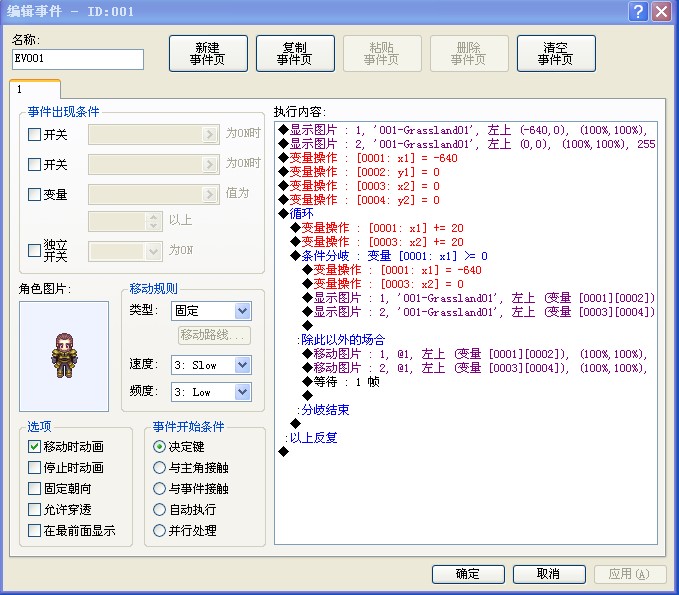Close the 编辑事件 dialog window
This screenshot has height=595, width=679.
661,11
